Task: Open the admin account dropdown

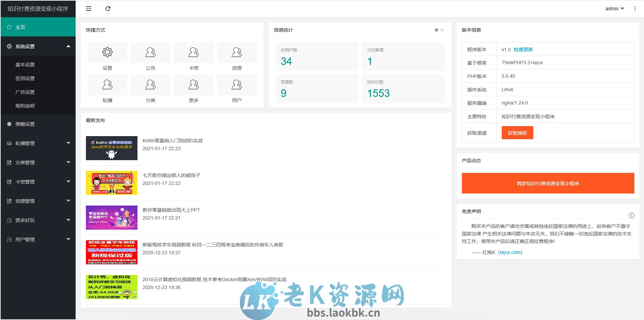Action: tap(614, 9)
